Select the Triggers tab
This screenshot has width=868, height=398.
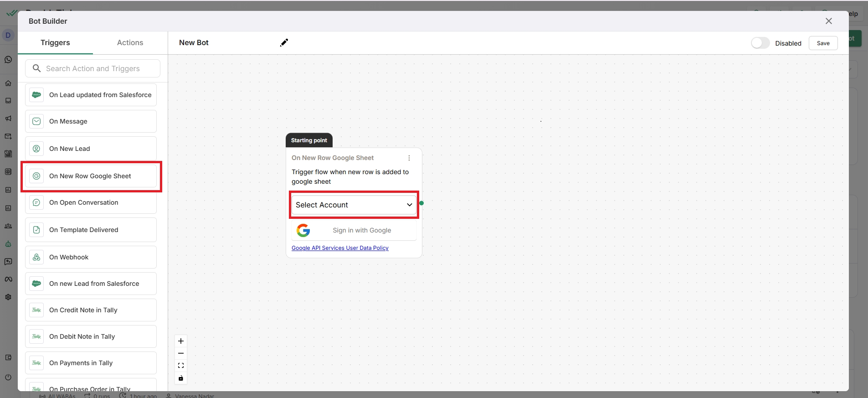(55, 42)
